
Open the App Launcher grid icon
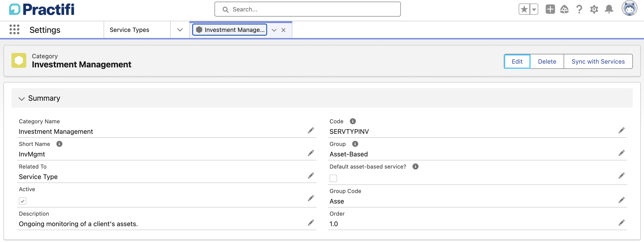(14, 30)
